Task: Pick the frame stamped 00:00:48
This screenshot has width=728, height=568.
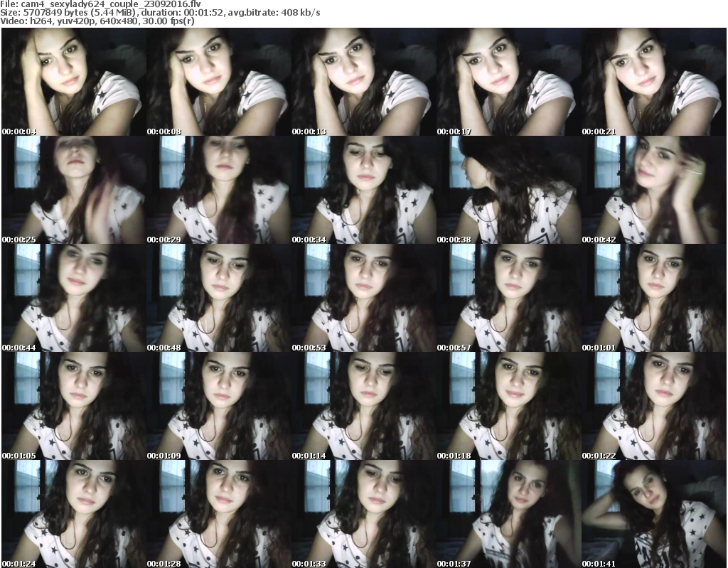Action: point(219,298)
